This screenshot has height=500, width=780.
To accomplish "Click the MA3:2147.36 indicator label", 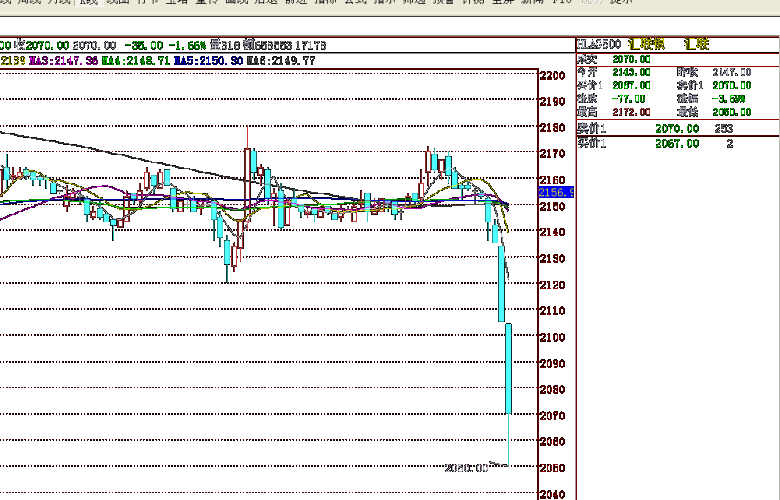I will (x=63, y=61).
